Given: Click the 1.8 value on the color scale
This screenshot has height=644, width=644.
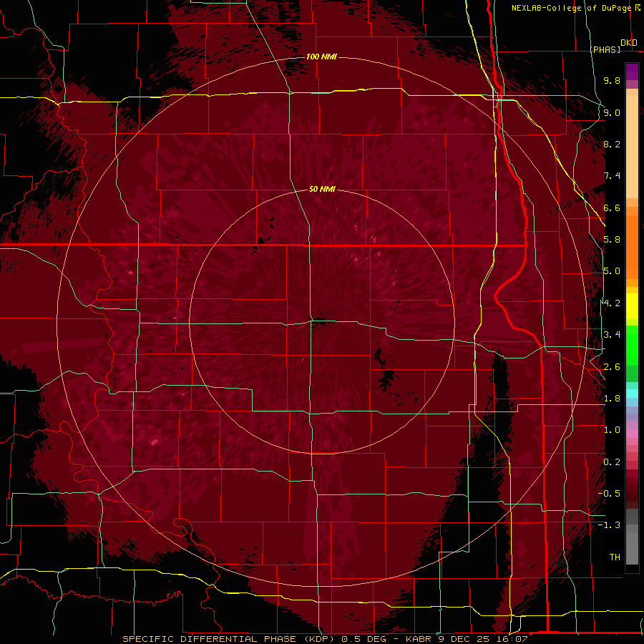Looking at the screenshot, I should coord(612,399).
